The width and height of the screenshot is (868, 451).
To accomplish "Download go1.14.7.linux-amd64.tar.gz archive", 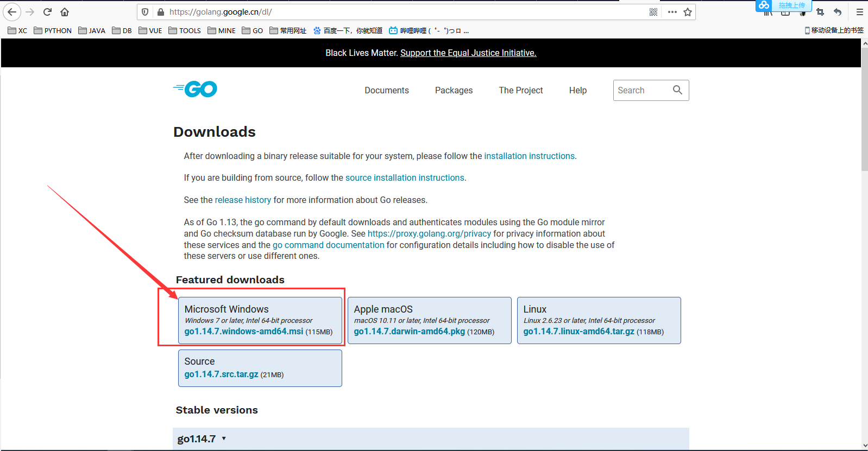I will pyautogui.click(x=579, y=331).
